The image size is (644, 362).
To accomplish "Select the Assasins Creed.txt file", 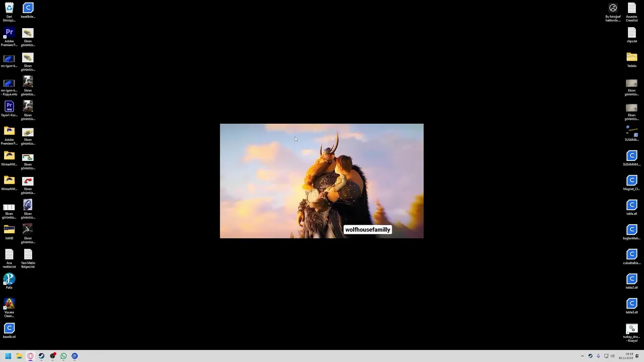I will pos(631,12).
